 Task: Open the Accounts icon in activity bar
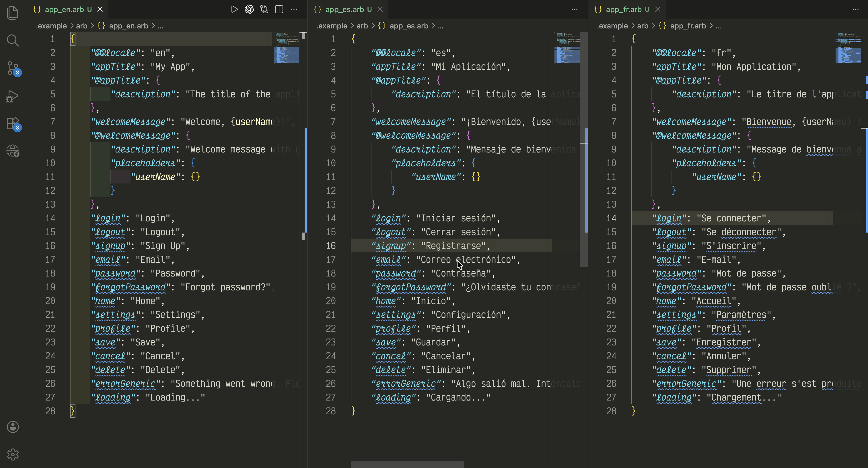tap(13, 427)
